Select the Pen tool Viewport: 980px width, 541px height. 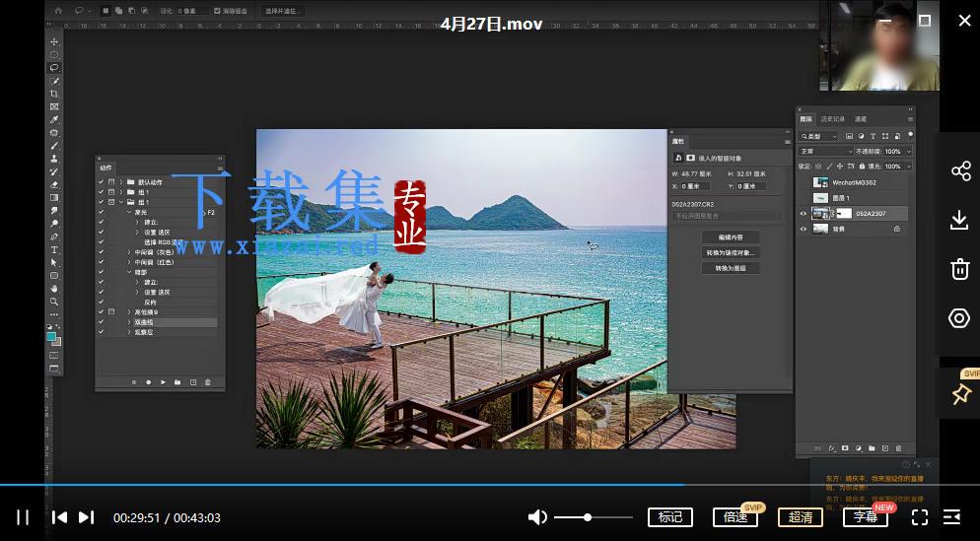[x=54, y=237]
